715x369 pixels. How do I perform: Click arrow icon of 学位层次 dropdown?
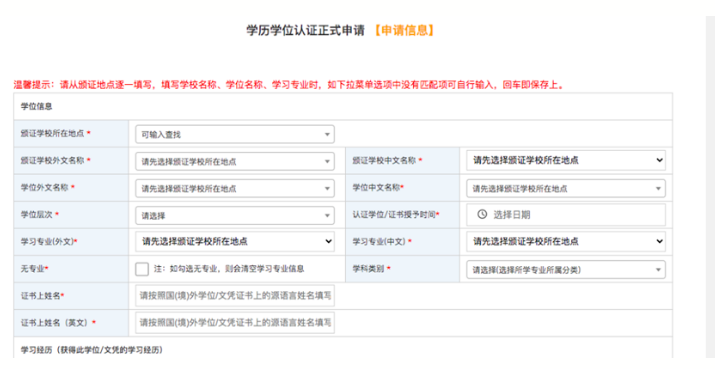[327, 216]
